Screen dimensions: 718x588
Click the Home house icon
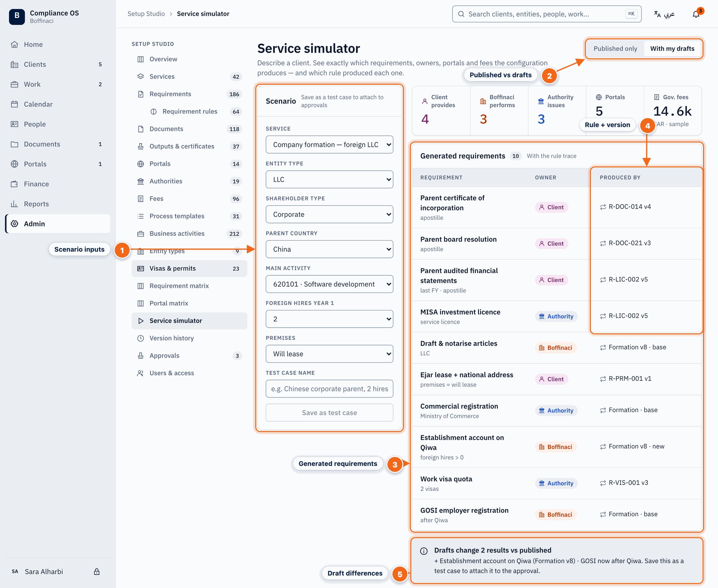tap(15, 44)
